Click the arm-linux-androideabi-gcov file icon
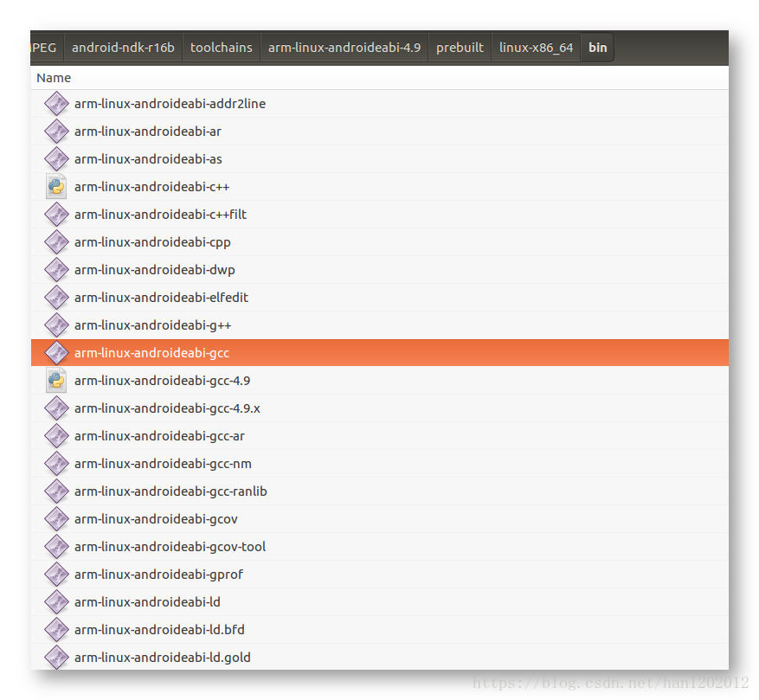The height and width of the screenshot is (700, 759). [x=56, y=519]
